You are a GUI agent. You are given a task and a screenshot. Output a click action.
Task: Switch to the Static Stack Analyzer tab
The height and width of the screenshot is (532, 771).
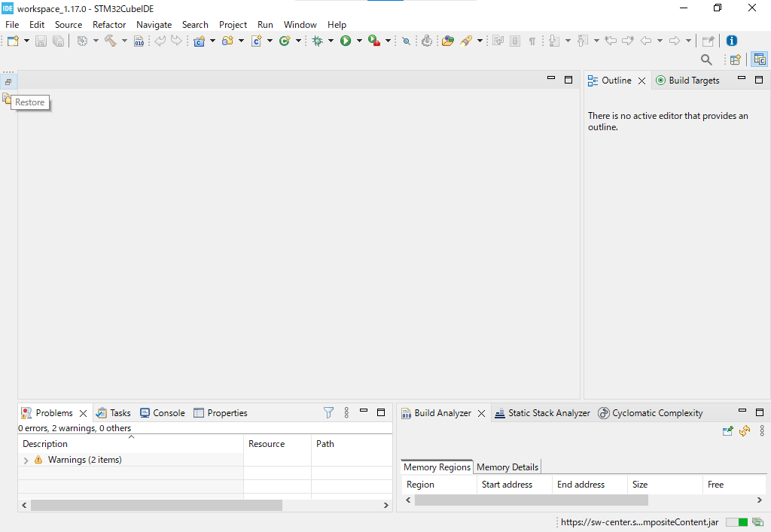point(542,413)
